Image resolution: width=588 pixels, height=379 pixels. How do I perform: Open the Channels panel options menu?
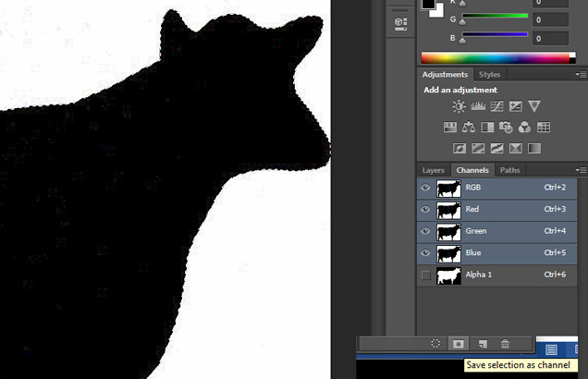581,171
